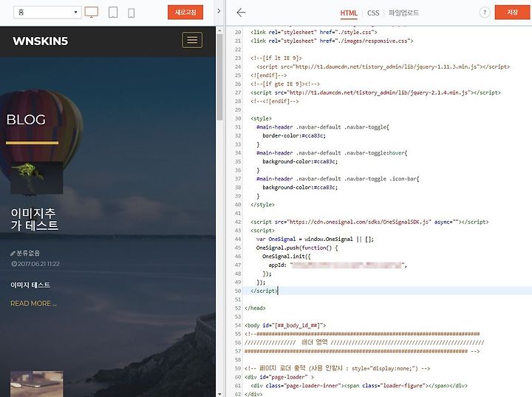Go back using the left arrow icon
Viewport: 532px width, 397px height.
[241, 13]
